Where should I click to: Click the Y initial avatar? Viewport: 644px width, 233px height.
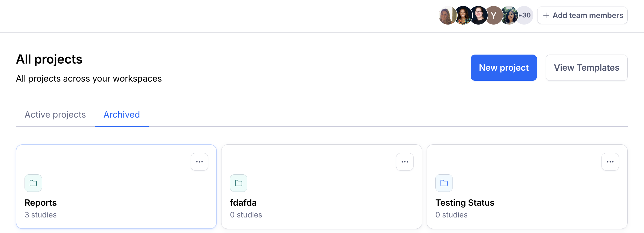(494, 15)
